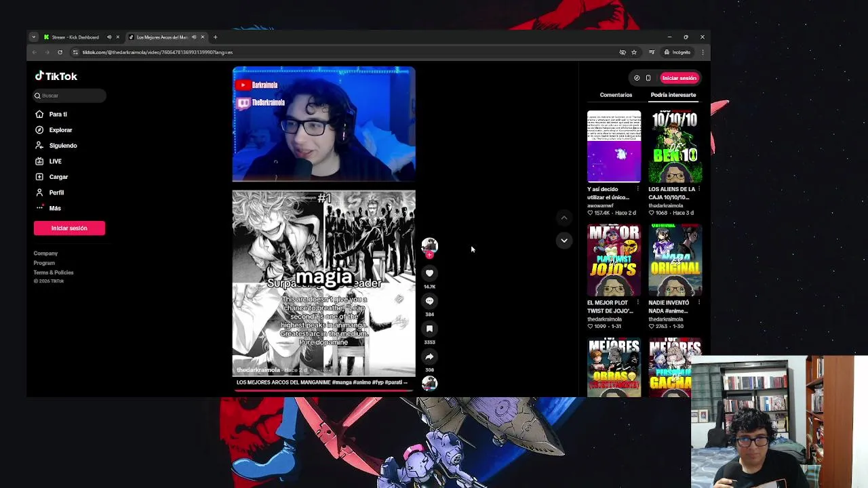Click thedarkraimola handle on video overlay
This screenshot has height=488, width=868.
[258, 370]
